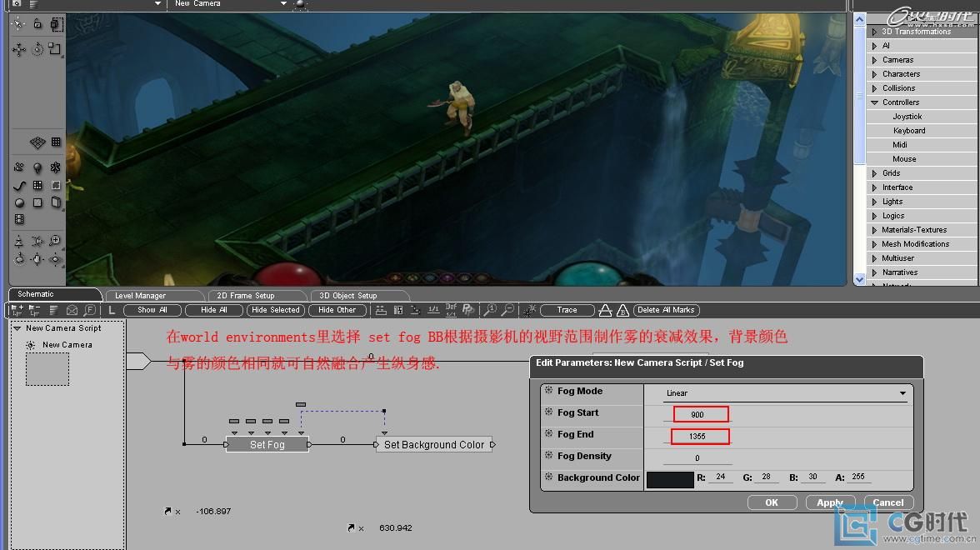Click the collapse scripts icon in schematic toolbar

coord(34,310)
